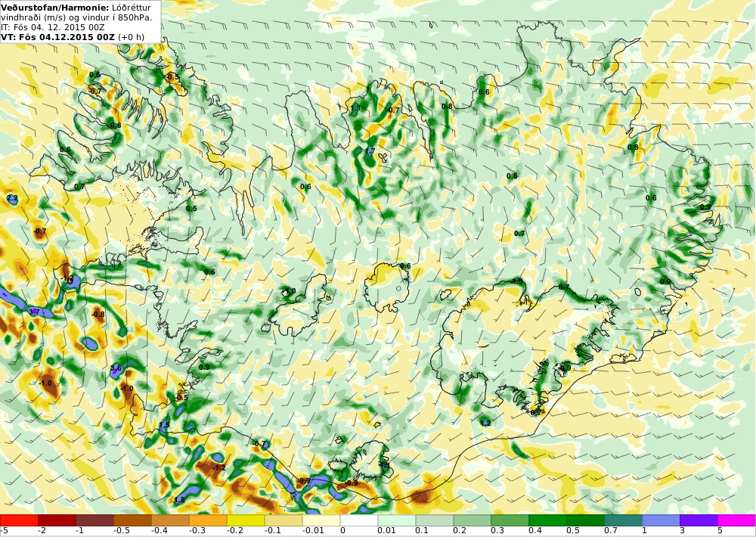Click the '3.6' value label on the map

116,368
